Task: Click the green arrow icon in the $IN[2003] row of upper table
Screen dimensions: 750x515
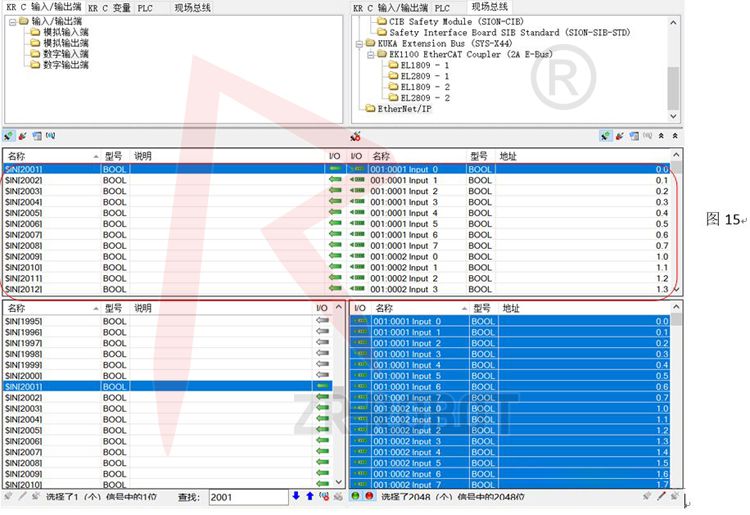Action: pos(335,191)
